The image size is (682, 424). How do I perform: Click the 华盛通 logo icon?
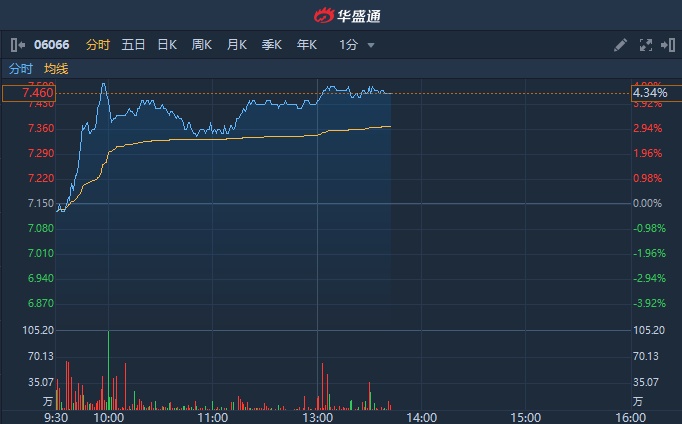[325, 15]
